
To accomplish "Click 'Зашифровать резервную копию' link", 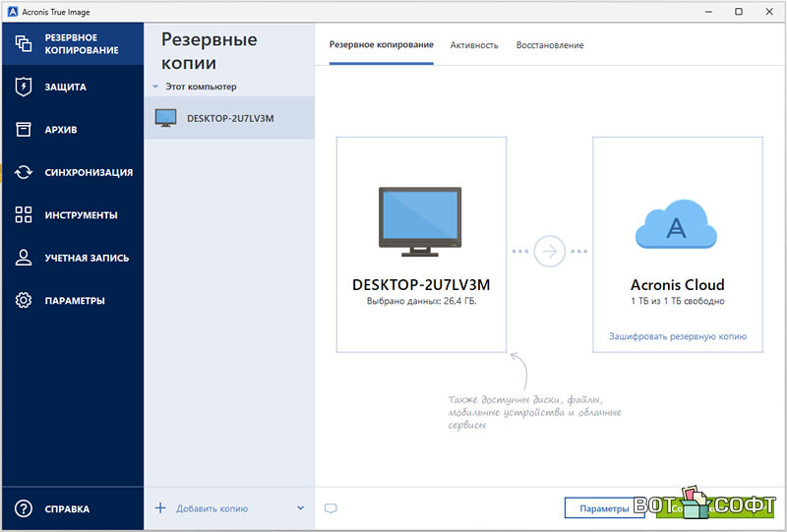I will coord(677,336).
